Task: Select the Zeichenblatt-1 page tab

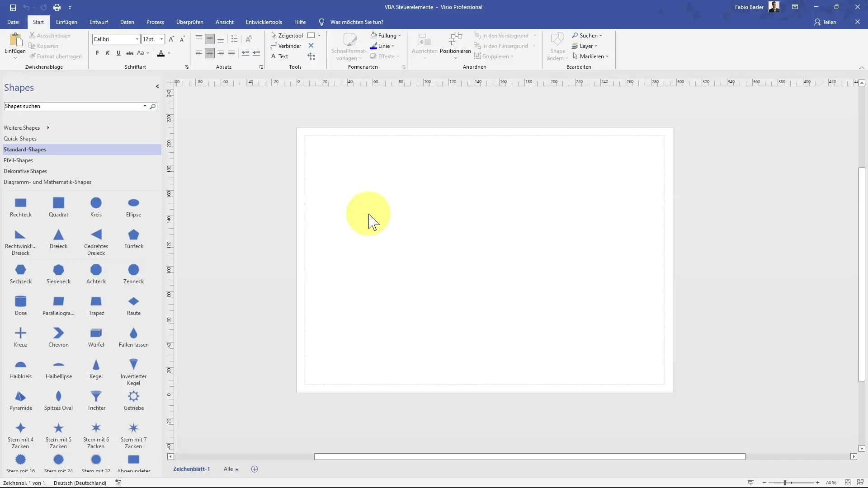Action: point(191,469)
